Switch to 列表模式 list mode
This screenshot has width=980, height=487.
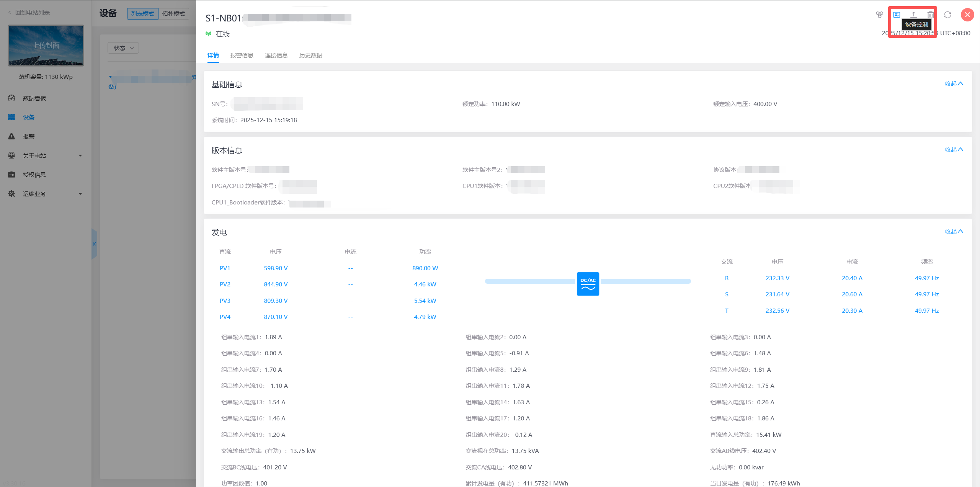[x=142, y=13]
